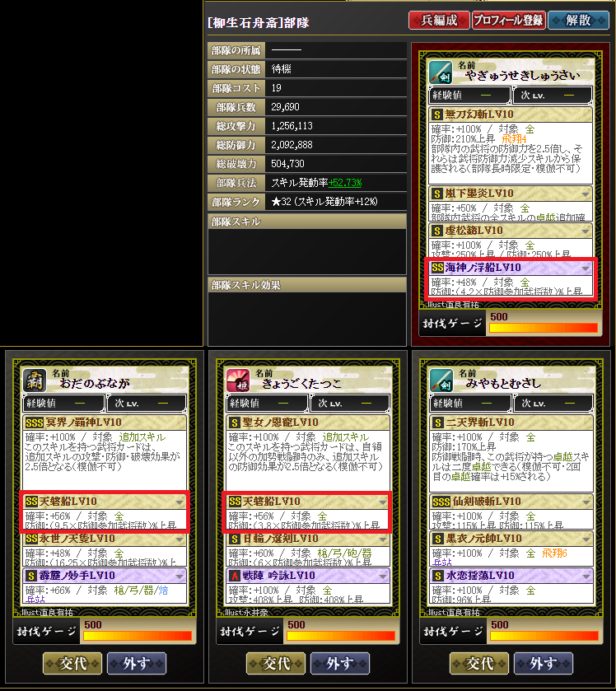This screenshot has height=691, width=616.
Task: Open the 兵編成 troop formation button
Action: click(439, 21)
